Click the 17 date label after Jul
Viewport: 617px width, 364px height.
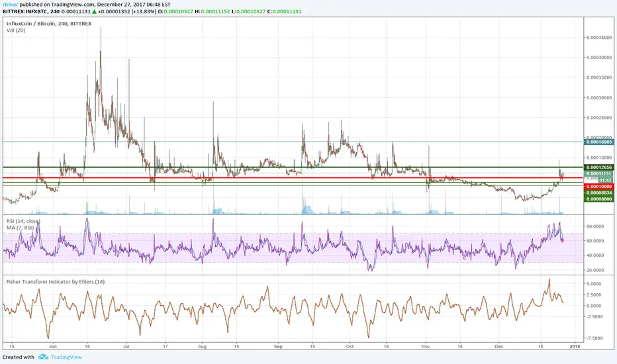coord(166,347)
